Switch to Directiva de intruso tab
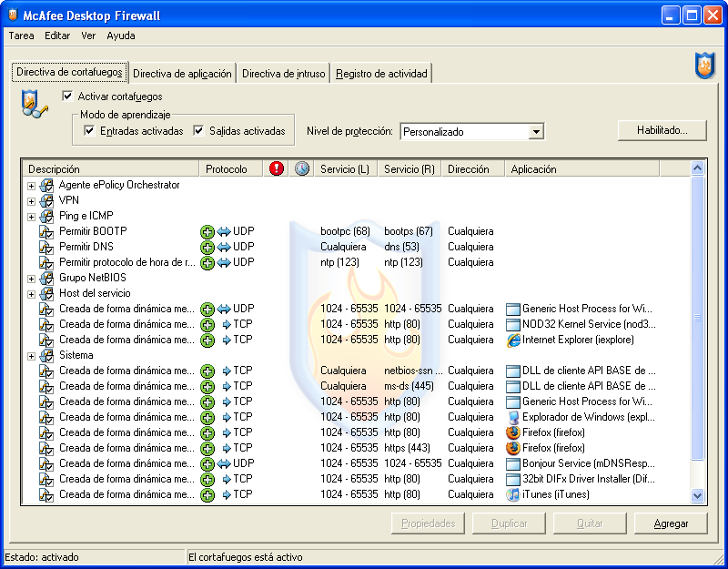Image resolution: width=728 pixels, height=569 pixels. pos(283,74)
